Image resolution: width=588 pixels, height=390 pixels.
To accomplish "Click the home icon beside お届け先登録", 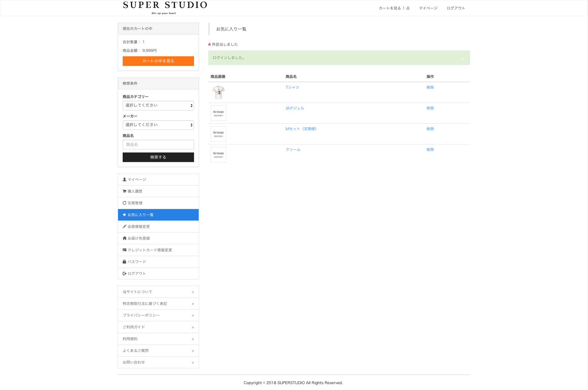I will click(x=125, y=238).
